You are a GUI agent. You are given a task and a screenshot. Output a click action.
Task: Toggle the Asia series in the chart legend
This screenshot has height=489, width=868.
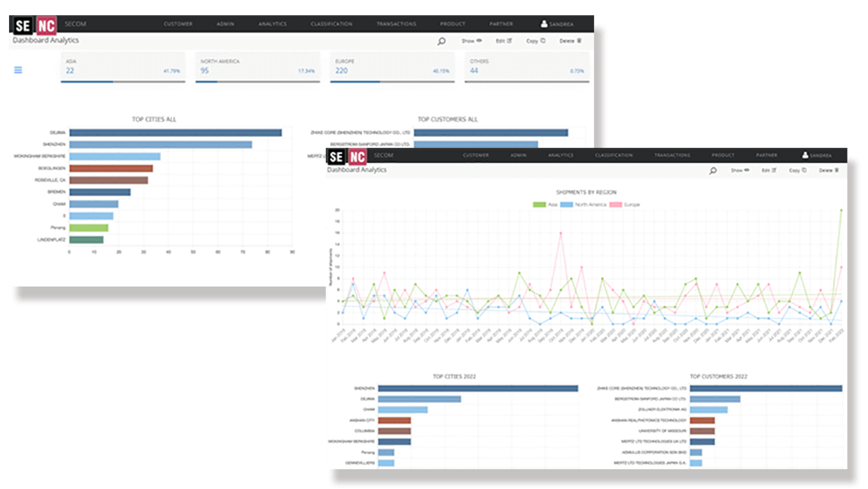(546, 204)
